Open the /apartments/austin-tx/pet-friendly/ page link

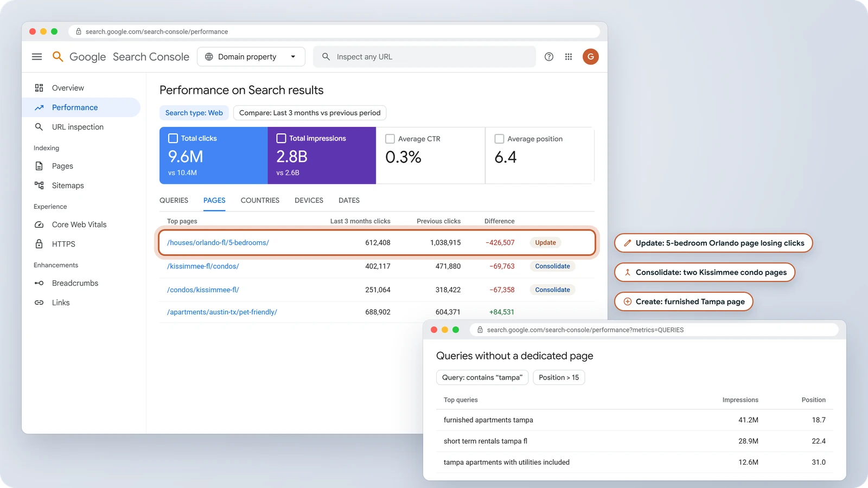[222, 312]
